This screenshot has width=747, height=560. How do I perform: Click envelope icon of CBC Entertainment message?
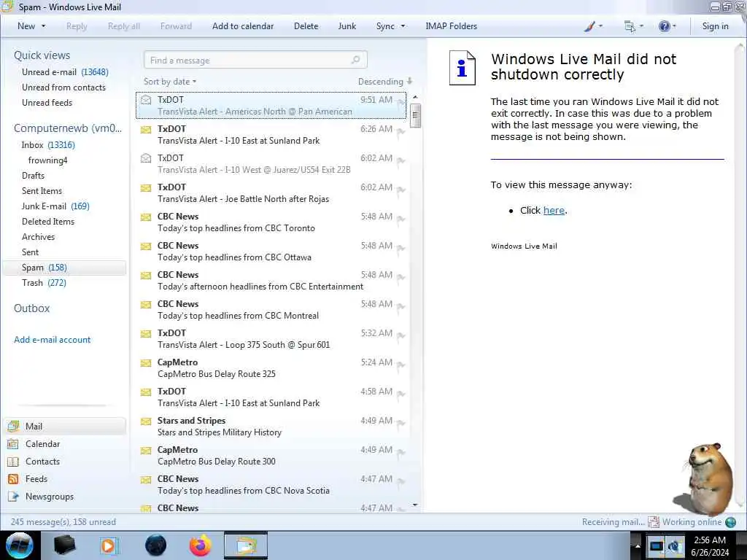pos(146,275)
